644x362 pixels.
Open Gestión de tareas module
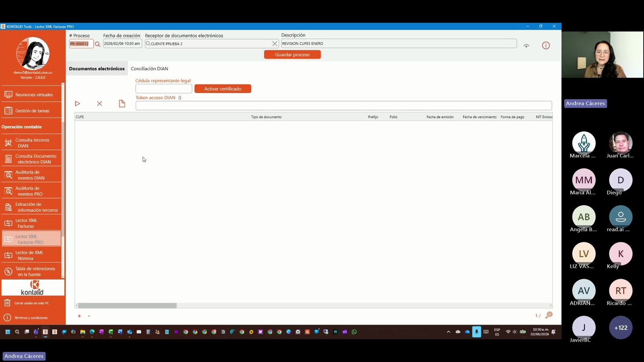click(31, 111)
